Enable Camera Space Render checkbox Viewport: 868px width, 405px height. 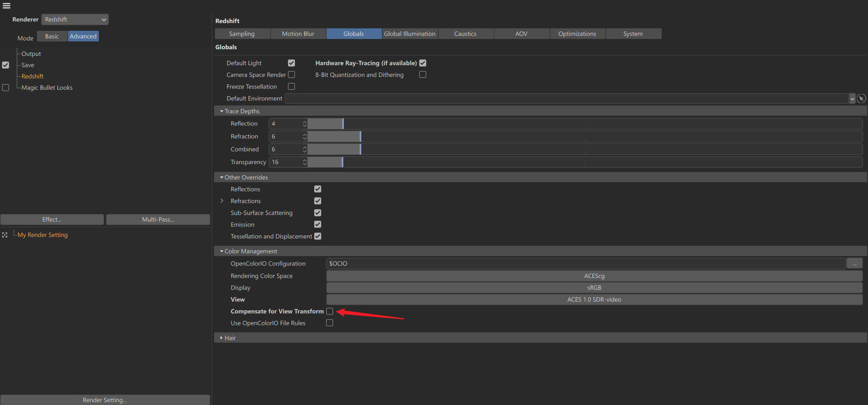coord(291,75)
